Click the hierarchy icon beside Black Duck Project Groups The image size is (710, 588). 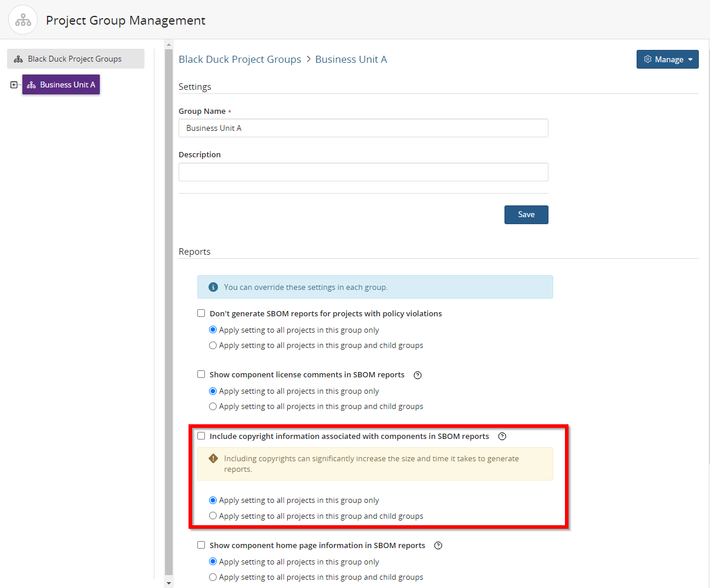(x=18, y=59)
